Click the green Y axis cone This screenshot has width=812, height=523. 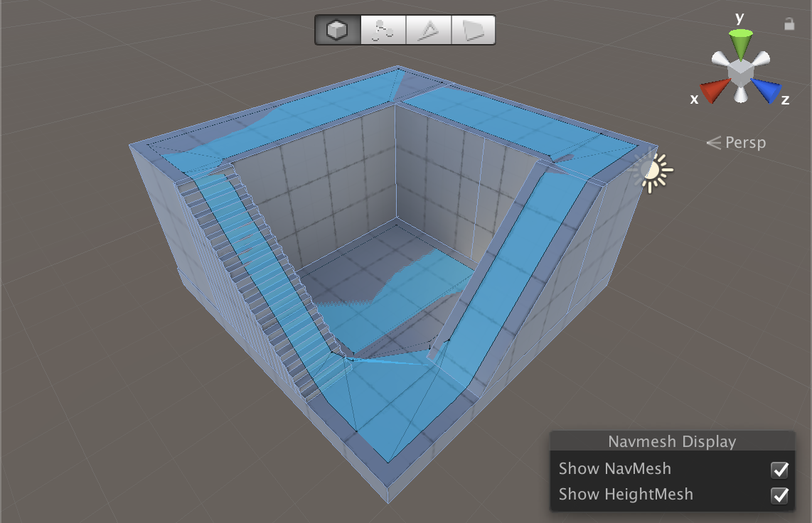740,43
